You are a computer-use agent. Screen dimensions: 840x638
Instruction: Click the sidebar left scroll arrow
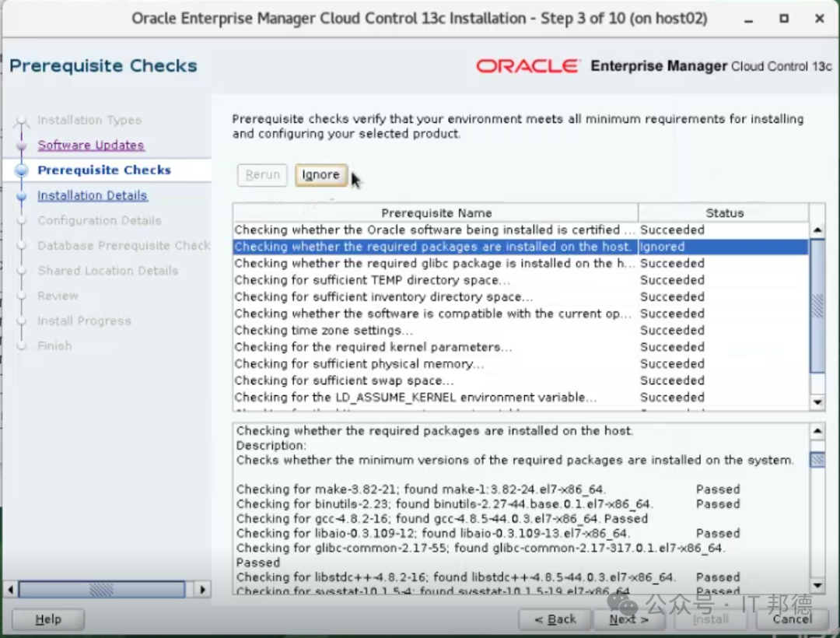point(10,590)
